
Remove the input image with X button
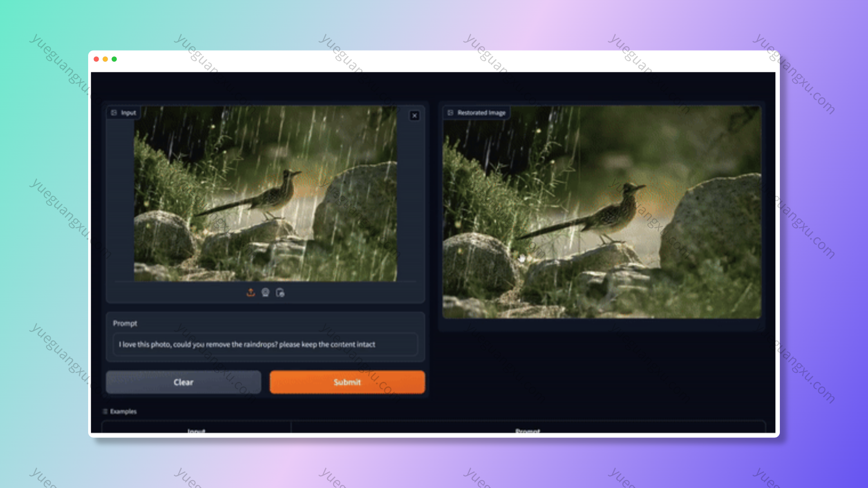(x=414, y=116)
